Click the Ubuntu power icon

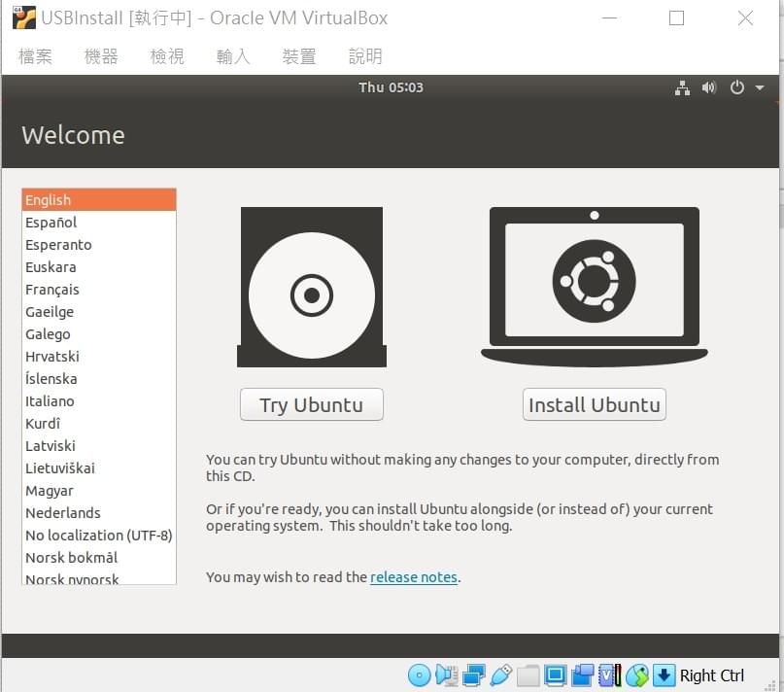736,87
